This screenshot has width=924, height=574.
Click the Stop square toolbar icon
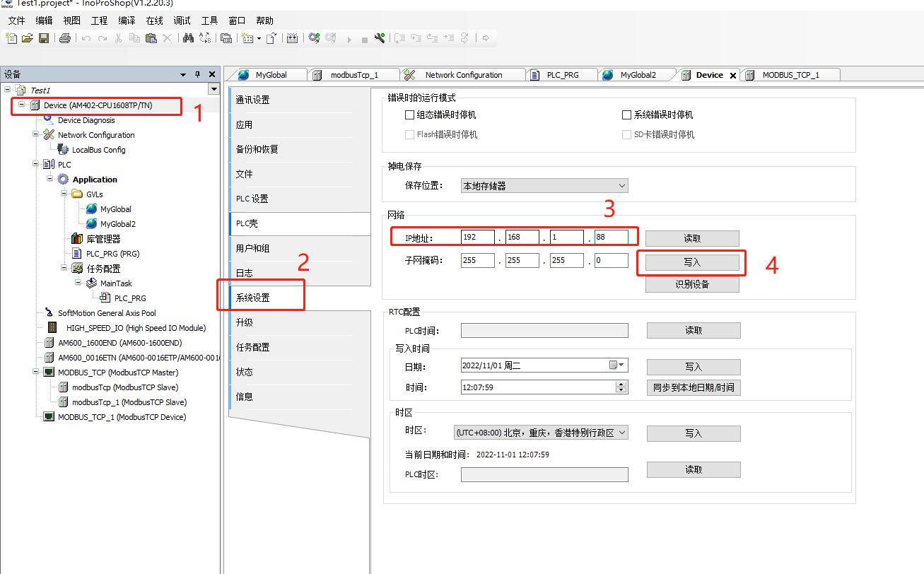365,40
